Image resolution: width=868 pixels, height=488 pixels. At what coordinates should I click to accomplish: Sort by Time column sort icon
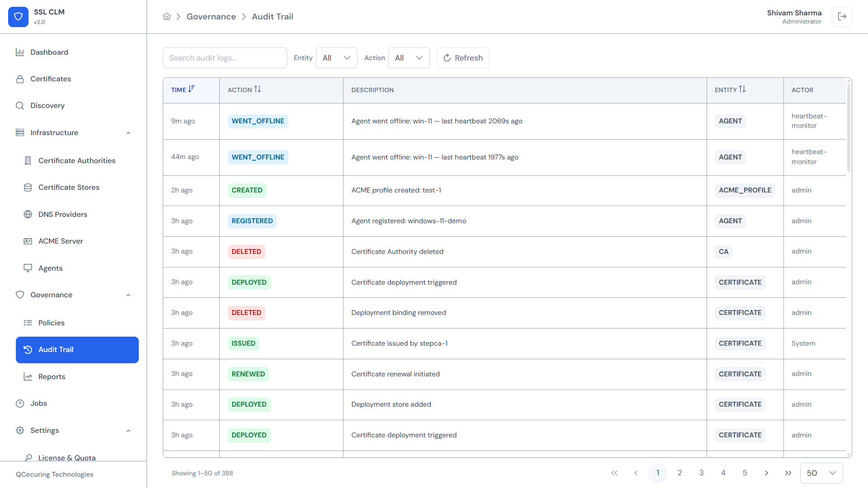click(x=192, y=89)
